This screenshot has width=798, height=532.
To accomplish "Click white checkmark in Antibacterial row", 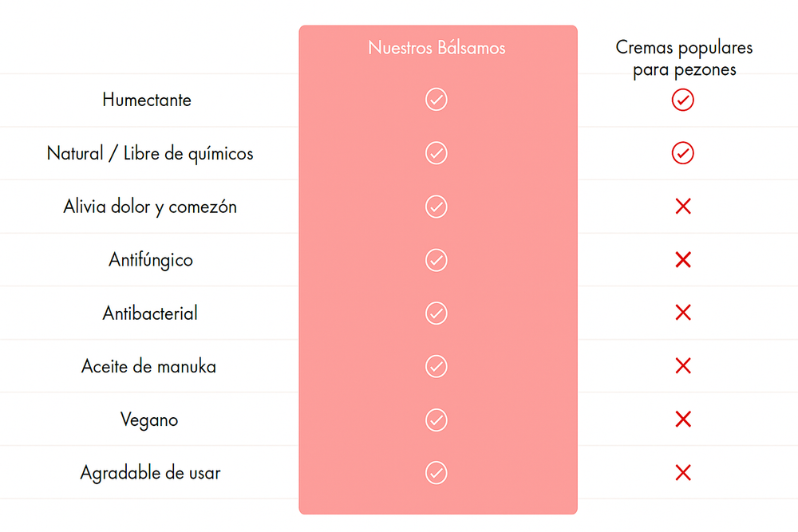I will click(x=437, y=313).
